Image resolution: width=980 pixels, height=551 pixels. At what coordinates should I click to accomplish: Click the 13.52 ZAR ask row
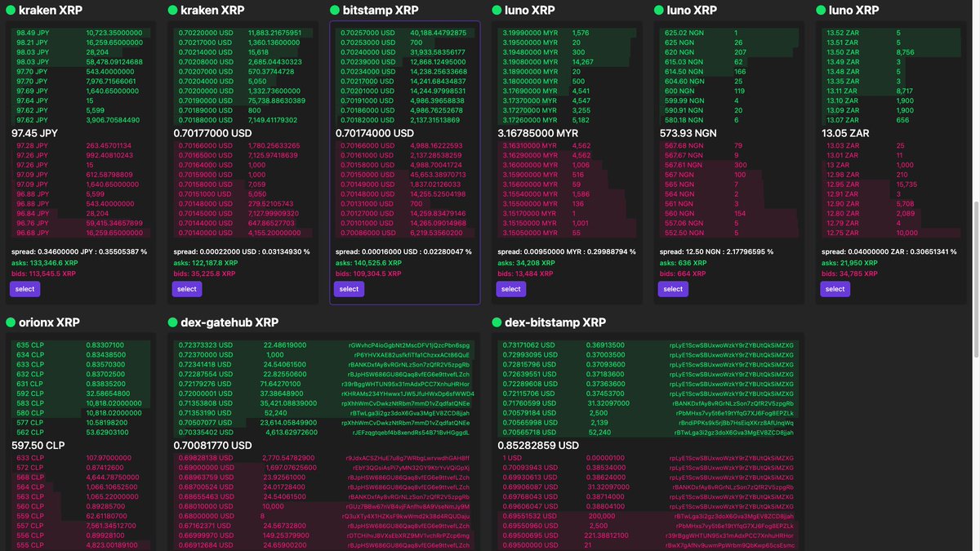[890, 33]
